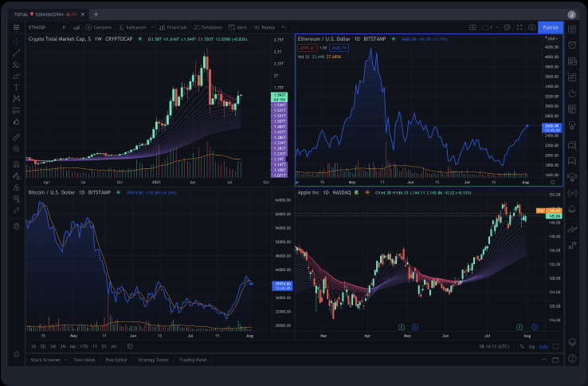The width and height of the screenshot is (588, 386).
Task: Select the ruler measure tool
Action: coord(16,137)
